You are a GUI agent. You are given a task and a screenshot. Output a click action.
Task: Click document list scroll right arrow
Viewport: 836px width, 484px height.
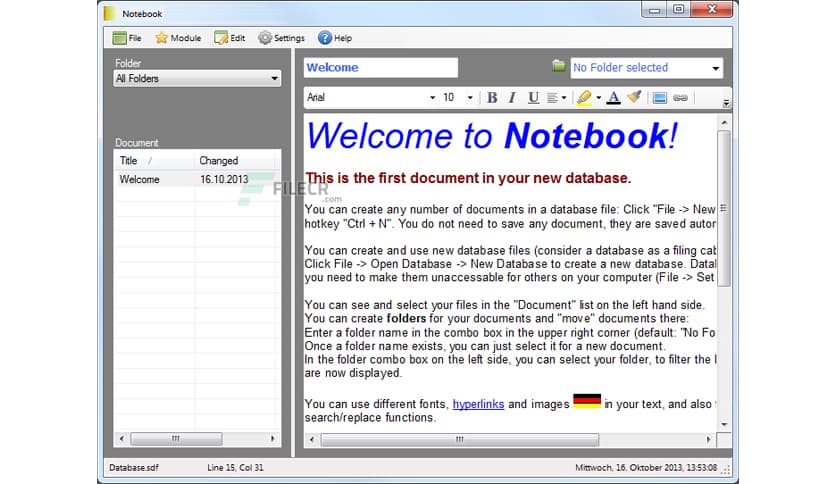click(273, 439)
